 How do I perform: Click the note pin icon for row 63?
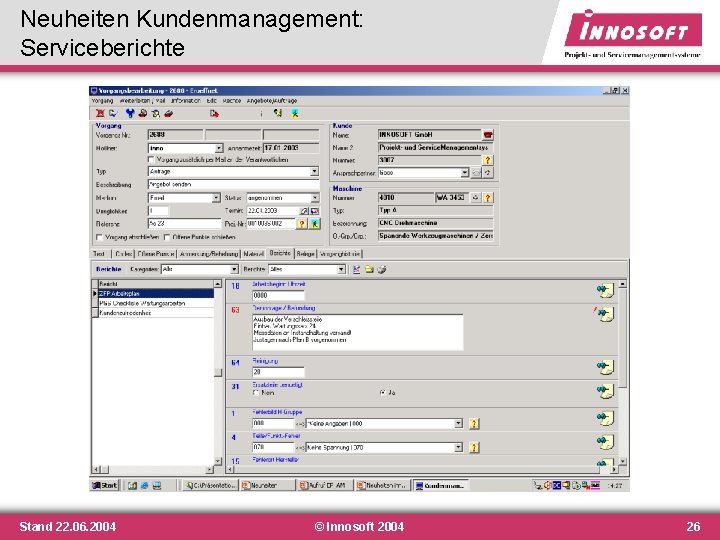605,314
